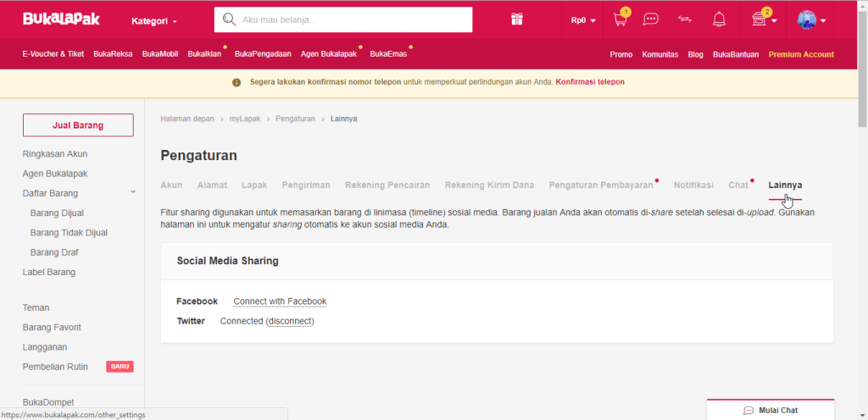Image resolution: width=868 pixels, height=420 pixels.
Task: Select the Lainnya tab
Action: click(785, 185)
